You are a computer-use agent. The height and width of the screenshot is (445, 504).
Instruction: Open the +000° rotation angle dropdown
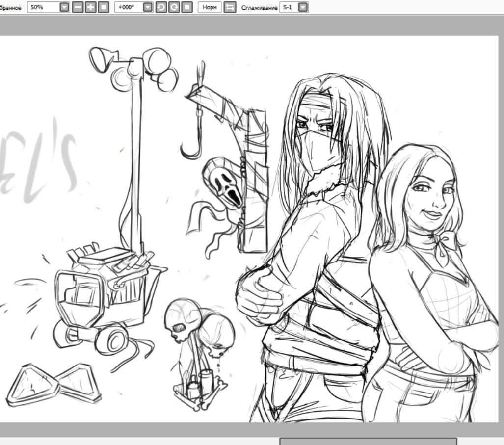click(148, 7)
